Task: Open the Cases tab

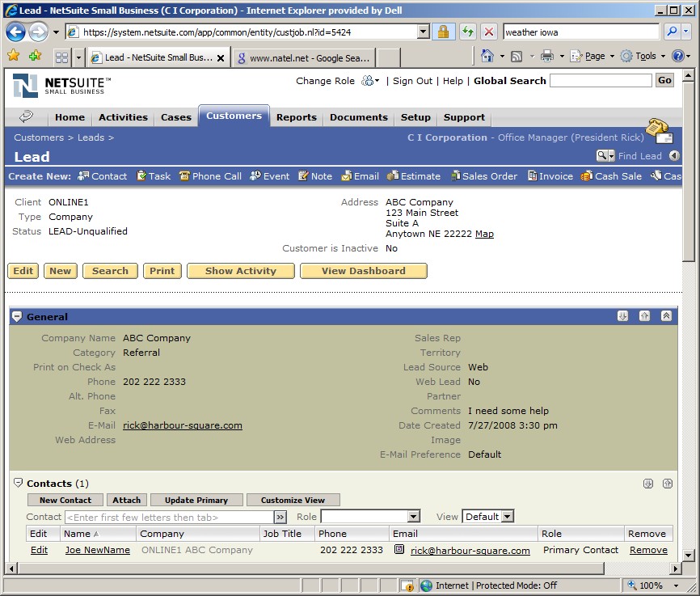Action: (x=176, y=117)
